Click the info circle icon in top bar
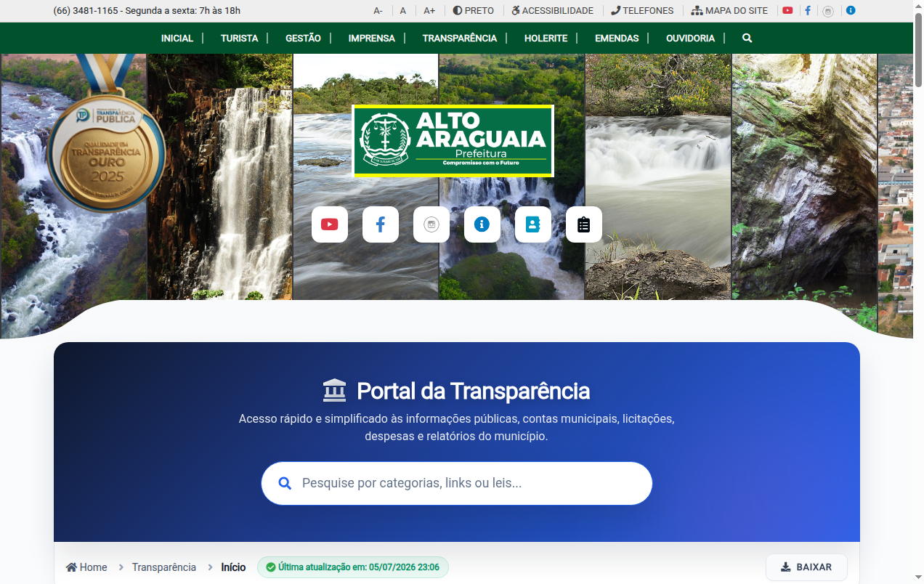Viewport: 924px width, 584px height. 851,11
